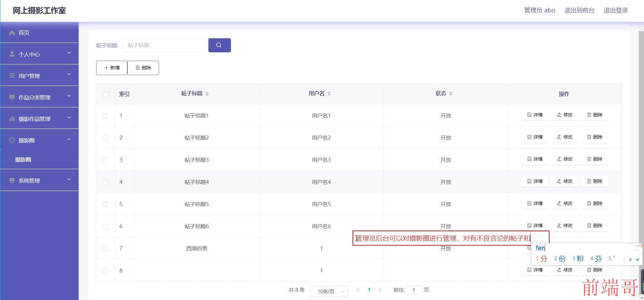This screenshot has width=644, height=300.
Task: Check the checkbox for row 帖子标题4
Action: pos(105,182)
